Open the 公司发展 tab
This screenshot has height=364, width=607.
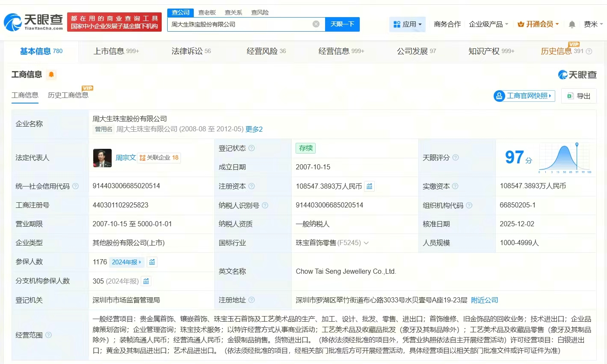(417, 51)
